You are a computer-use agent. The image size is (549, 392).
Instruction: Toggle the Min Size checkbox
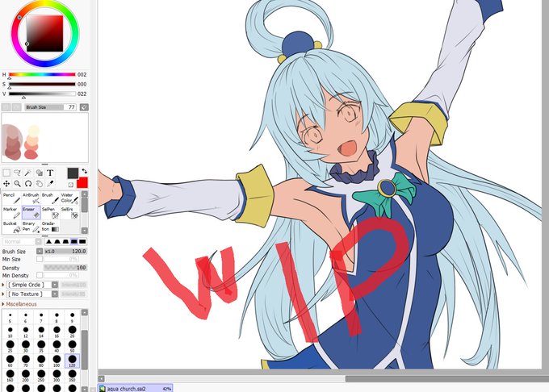(40, 259)
